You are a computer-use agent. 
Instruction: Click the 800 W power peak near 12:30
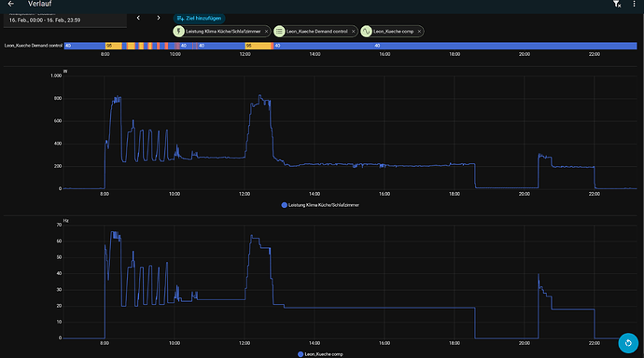(260, 97)
